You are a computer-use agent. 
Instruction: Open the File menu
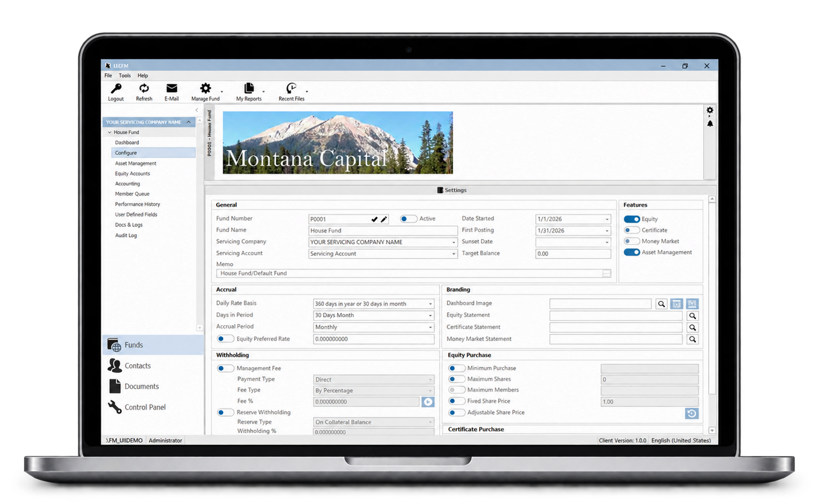(x=108, y=76)
